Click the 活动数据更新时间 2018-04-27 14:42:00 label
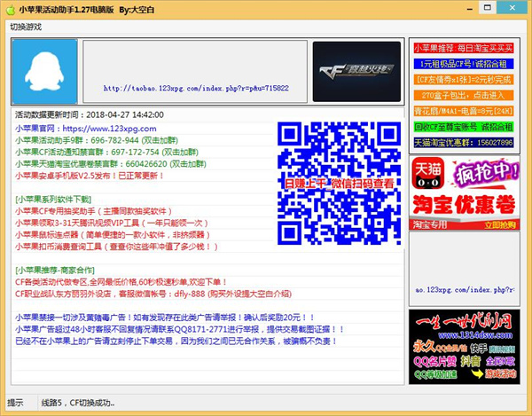The width and height of the screenshot is (532, 416). [90, 114]
